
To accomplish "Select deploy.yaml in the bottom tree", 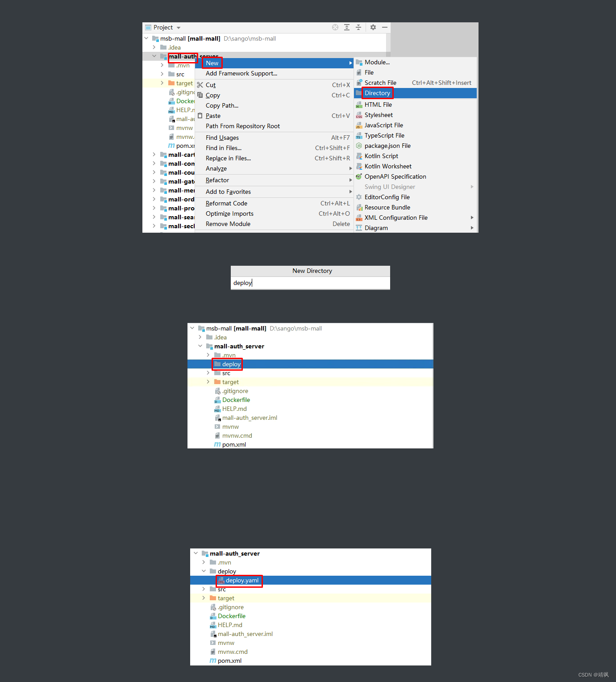I will point(311,580).
